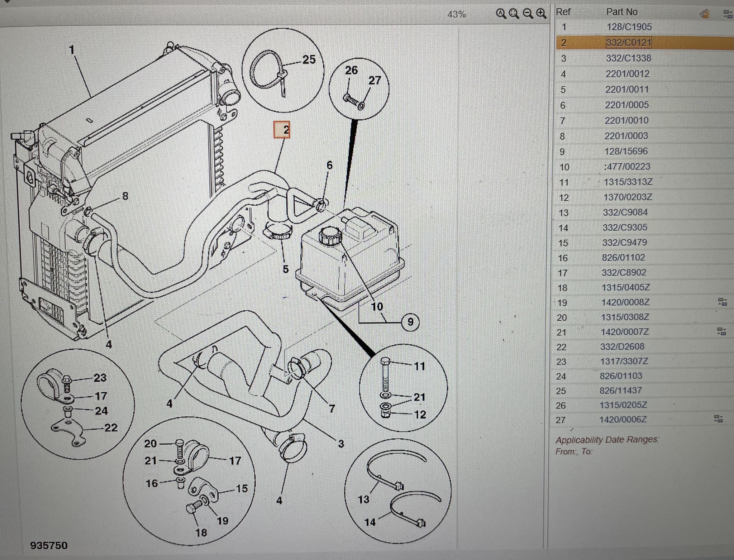Select part number 826/01103

point(621,376)
